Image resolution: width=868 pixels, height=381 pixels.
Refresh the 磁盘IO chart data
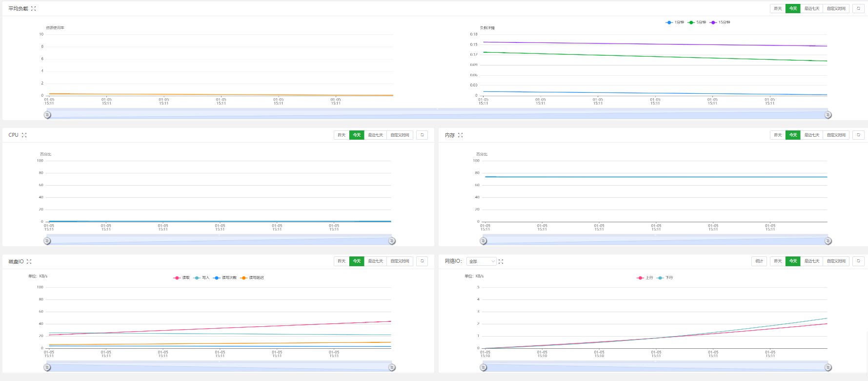[422, 261]
